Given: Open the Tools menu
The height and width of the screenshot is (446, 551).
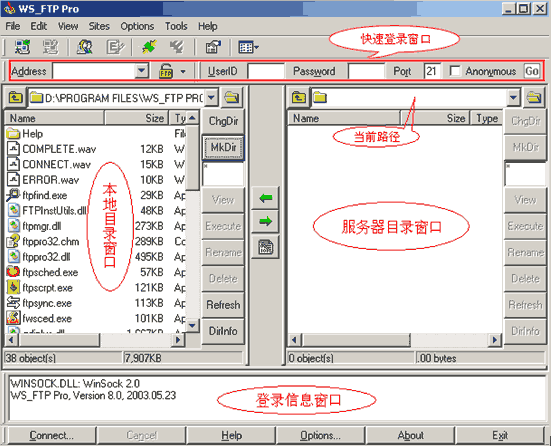Looking at the screenshot, I should [x=176, y=26].
